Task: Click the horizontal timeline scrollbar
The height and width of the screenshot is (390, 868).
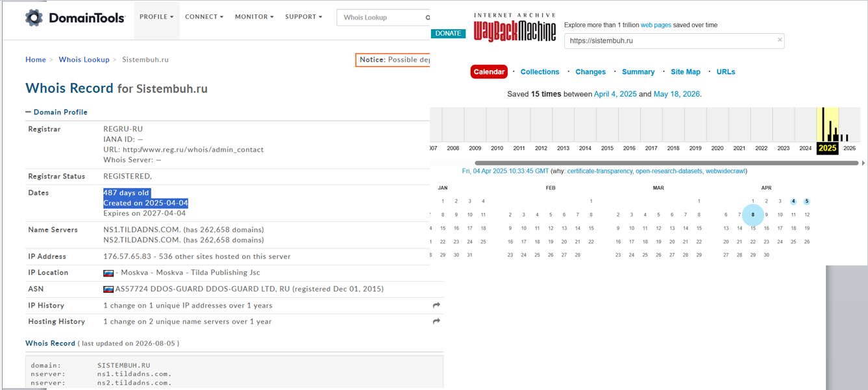Action: (x=666, y=163)
